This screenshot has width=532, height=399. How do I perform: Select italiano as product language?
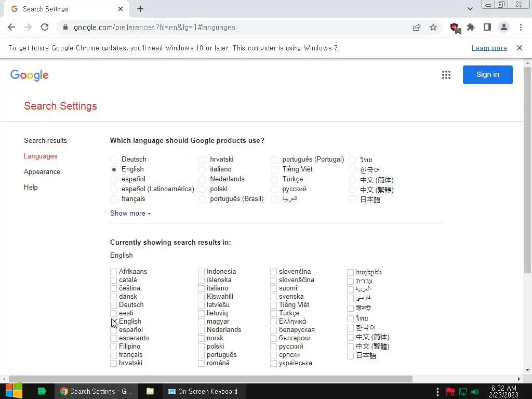[x=202, y=169]
